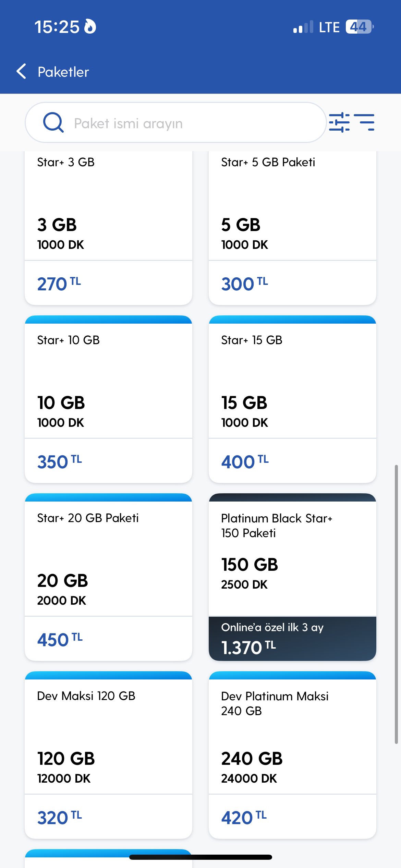Open Platinum Black Star+ 150 Paketi
Screen dimensions: 401x868
292,577
